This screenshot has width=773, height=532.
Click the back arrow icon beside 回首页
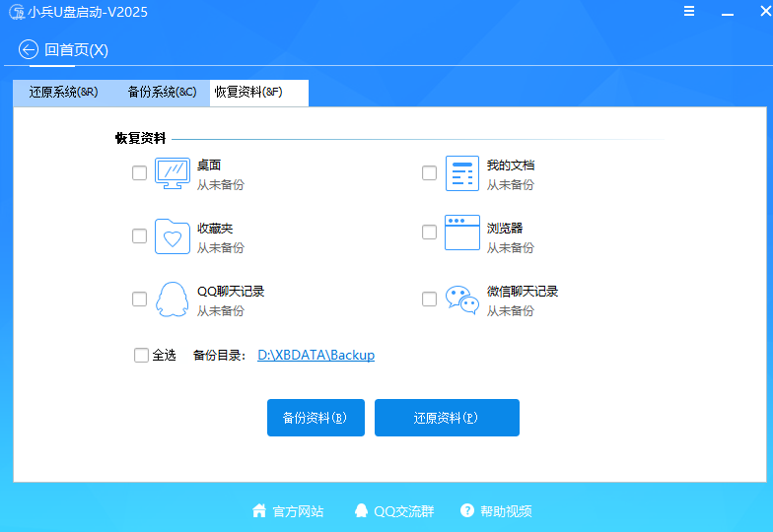point(28,49)
